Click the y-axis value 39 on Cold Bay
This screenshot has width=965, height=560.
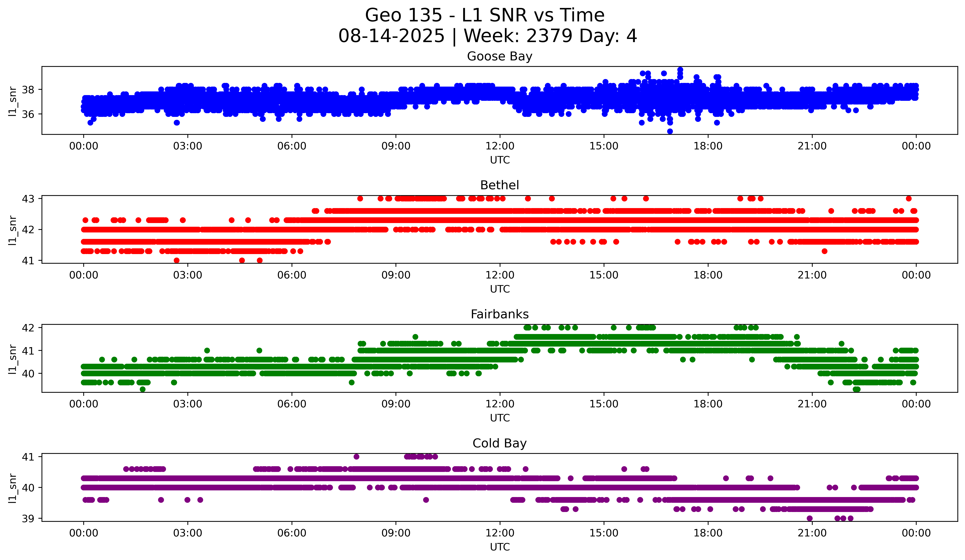[x=28, y=519]
